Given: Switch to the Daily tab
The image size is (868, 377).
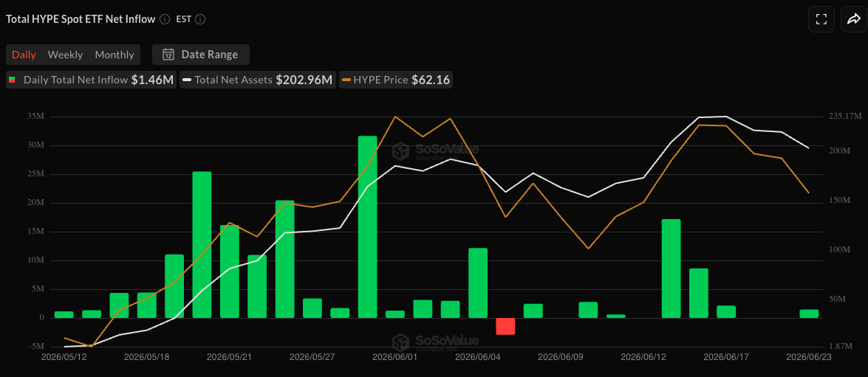Looking at the screenshot, I should click(24, 55).
